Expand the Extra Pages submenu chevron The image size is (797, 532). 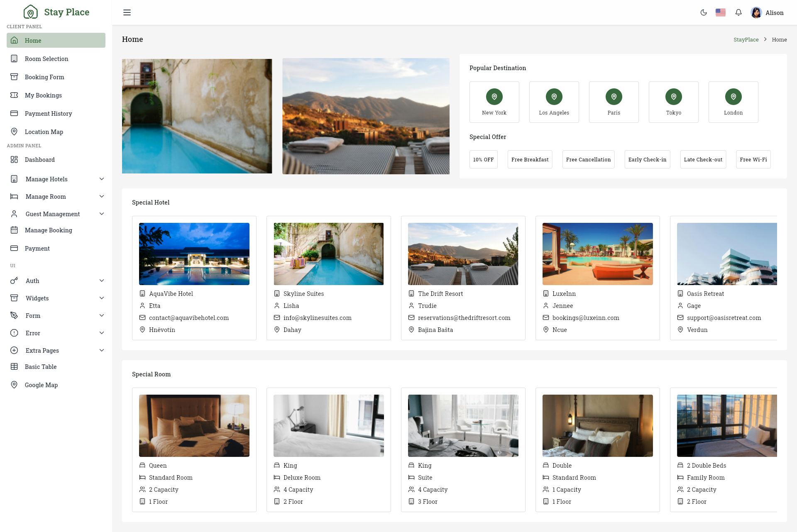pos(102,350)
